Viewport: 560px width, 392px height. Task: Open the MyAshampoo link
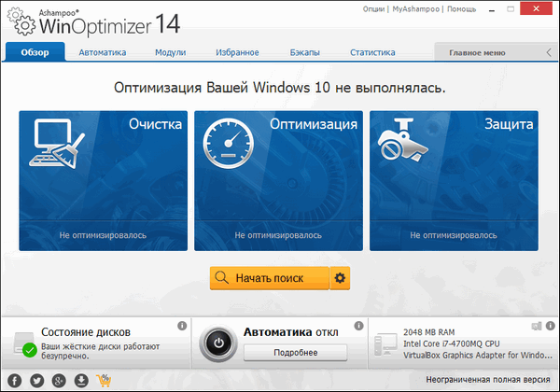click(x=415, y=9)
